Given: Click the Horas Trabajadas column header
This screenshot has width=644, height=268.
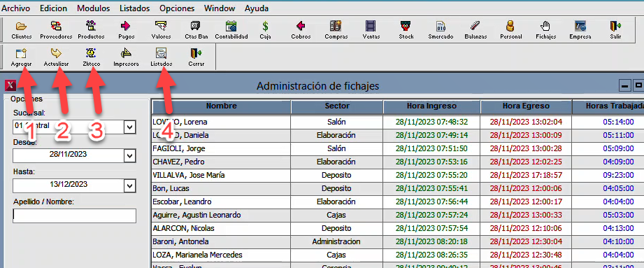Looking at the screenshot, I should (608, 106).
